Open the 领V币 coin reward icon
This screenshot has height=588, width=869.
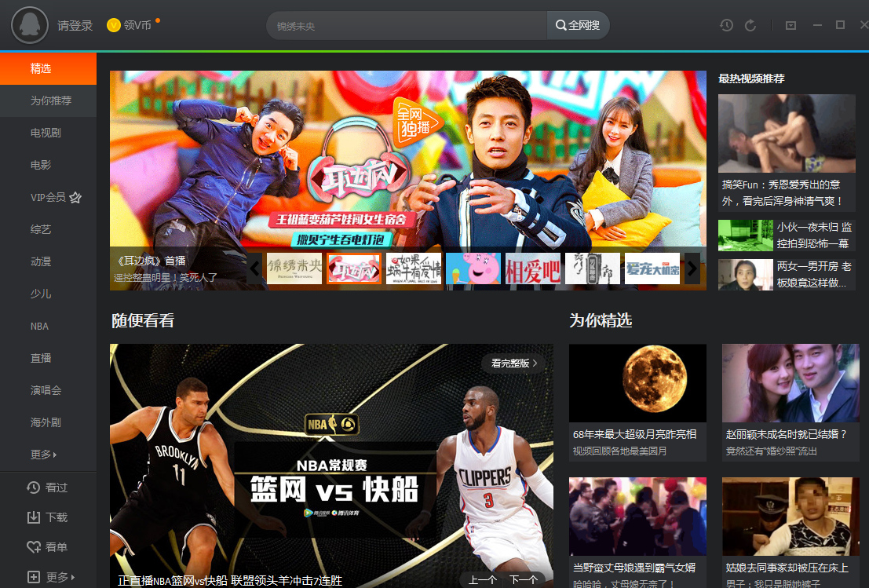tap(114, 25)
